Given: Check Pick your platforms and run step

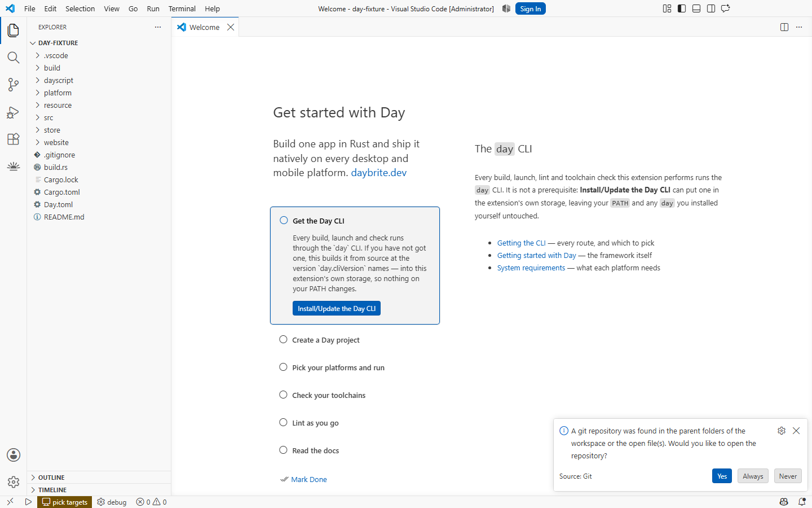Looking at the screenshot, I should click(x=284, y=367).
